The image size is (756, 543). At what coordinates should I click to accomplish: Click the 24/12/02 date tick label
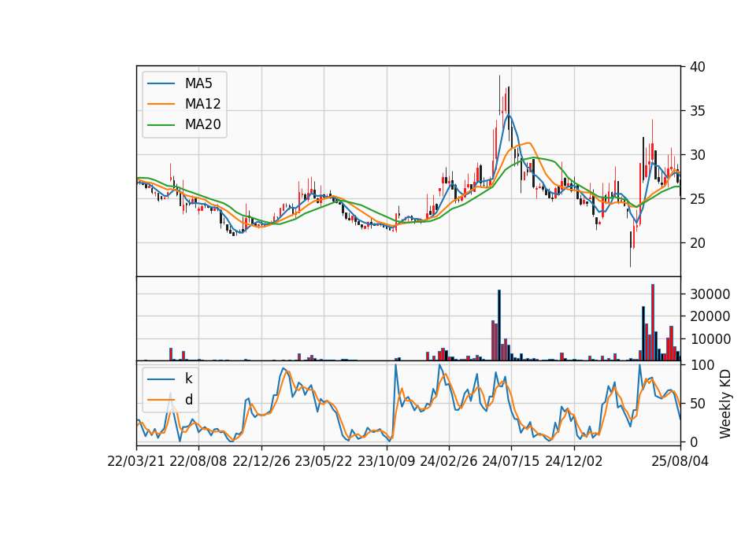pos(574,461)
